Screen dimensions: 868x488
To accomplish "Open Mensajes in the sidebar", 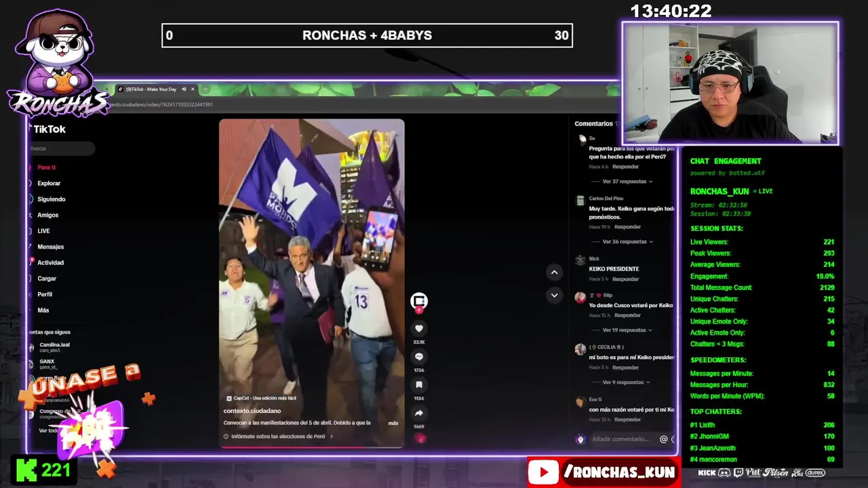I will (50, 247).
